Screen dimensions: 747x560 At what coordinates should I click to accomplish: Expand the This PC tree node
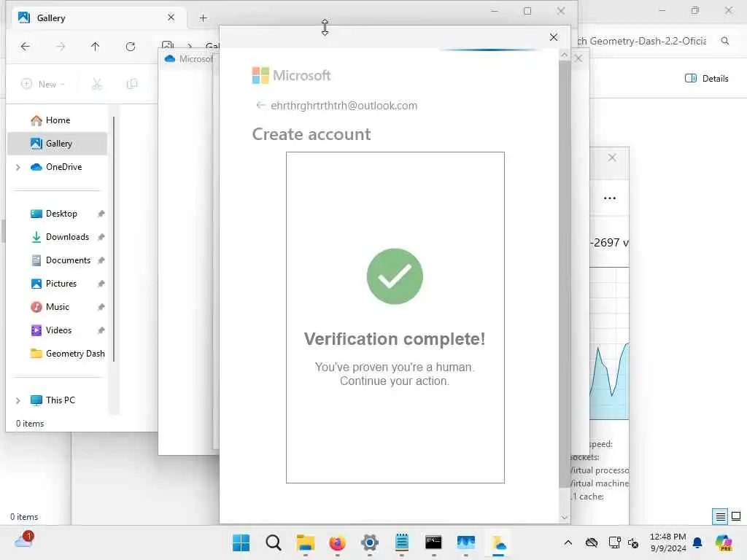[x=18, y=400]
